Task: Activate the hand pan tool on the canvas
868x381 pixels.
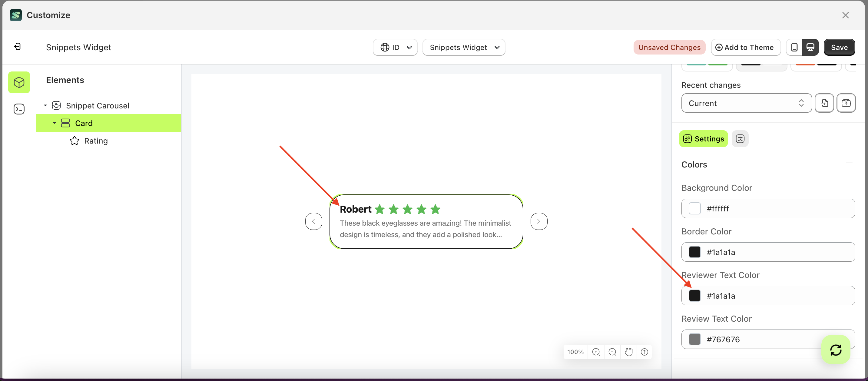Action: (629, 352)
